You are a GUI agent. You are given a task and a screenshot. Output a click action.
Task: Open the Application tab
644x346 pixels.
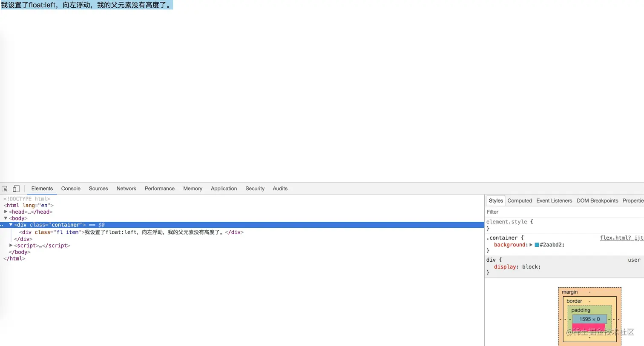(x=224, y=189)
